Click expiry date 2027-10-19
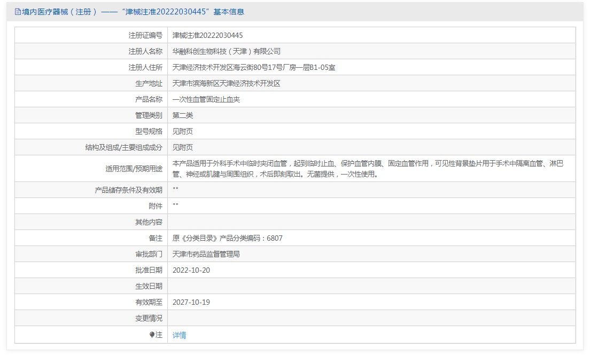Screen dimensions: 598x364 pyautogui.click(x=191, y=302)
